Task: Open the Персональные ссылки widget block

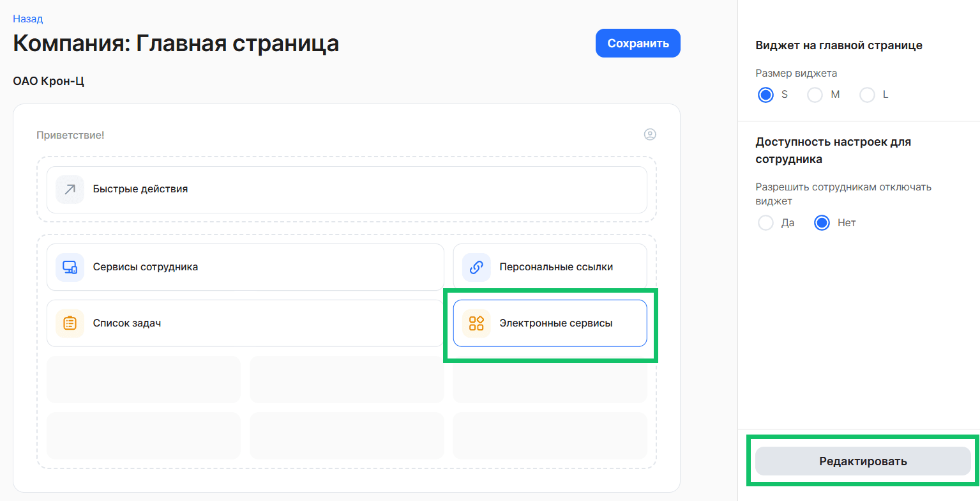Action: [x=550, y=266]
